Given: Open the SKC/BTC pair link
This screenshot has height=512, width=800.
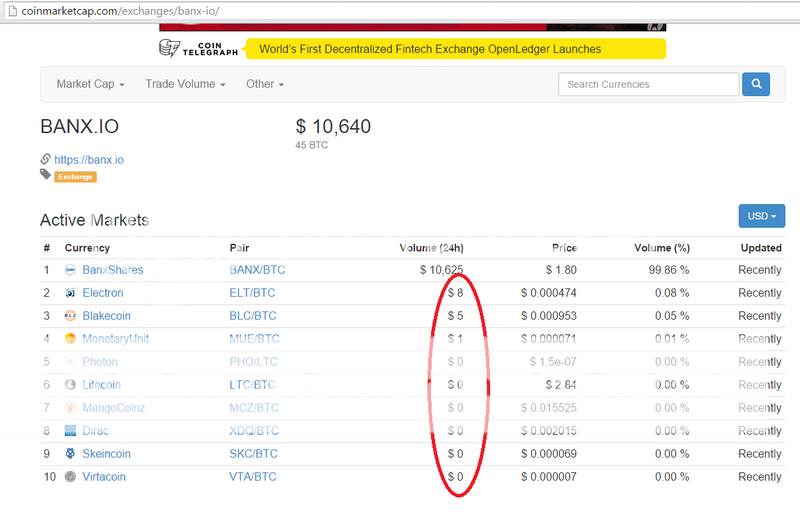Looking at the screenshot, I should 253,453.
